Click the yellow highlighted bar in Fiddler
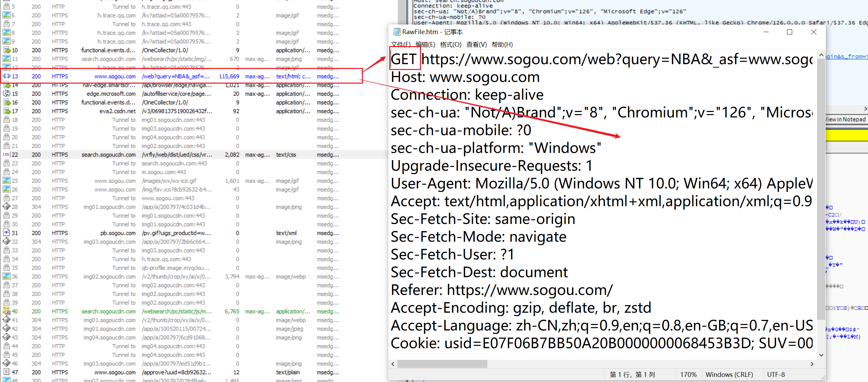 pos(846,135)
